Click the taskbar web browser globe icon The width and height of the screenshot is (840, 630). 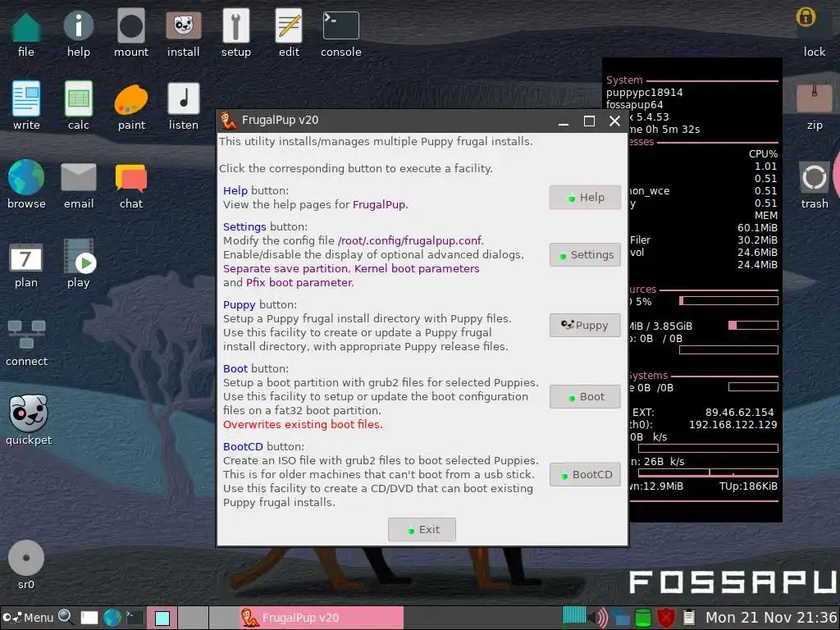click(112, 618)
